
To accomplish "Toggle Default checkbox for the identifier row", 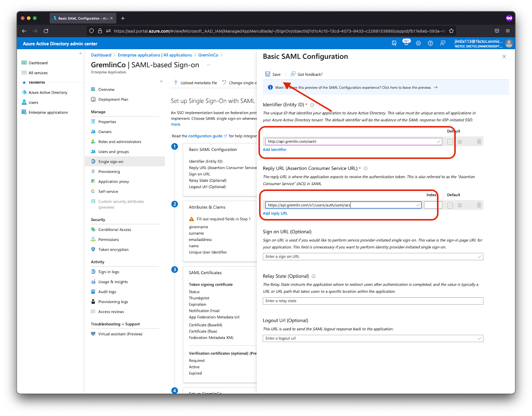I will tap(450, 142).
